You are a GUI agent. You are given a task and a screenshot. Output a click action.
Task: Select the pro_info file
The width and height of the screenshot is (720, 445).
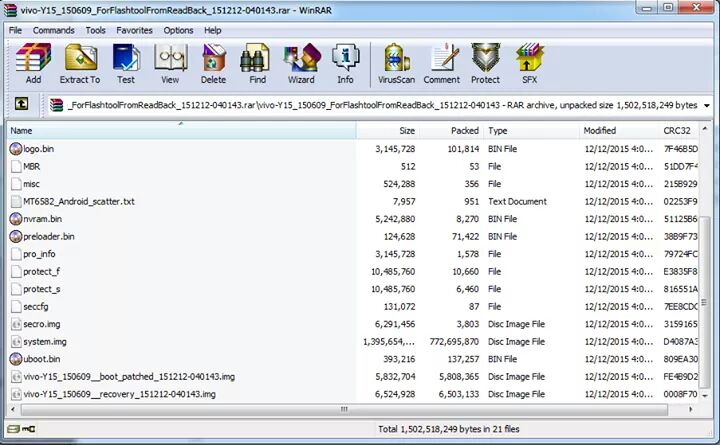[x=39, y=254]
